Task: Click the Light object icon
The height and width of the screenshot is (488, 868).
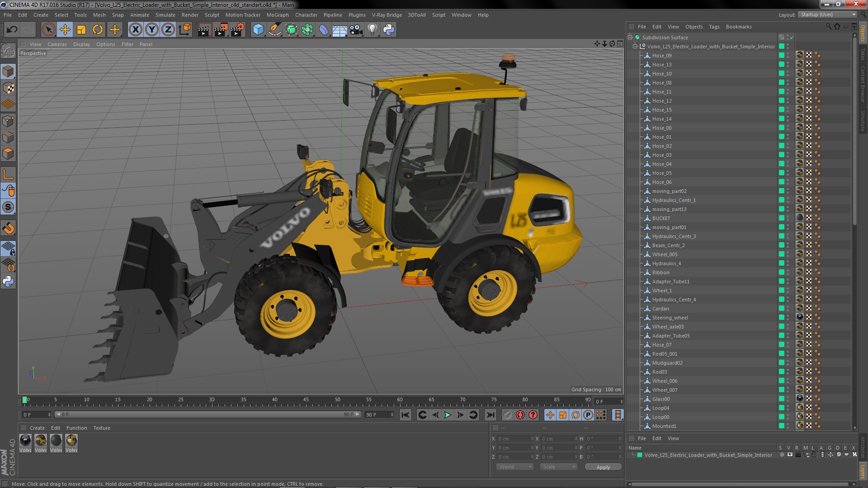Action: (x=372, y=30)
